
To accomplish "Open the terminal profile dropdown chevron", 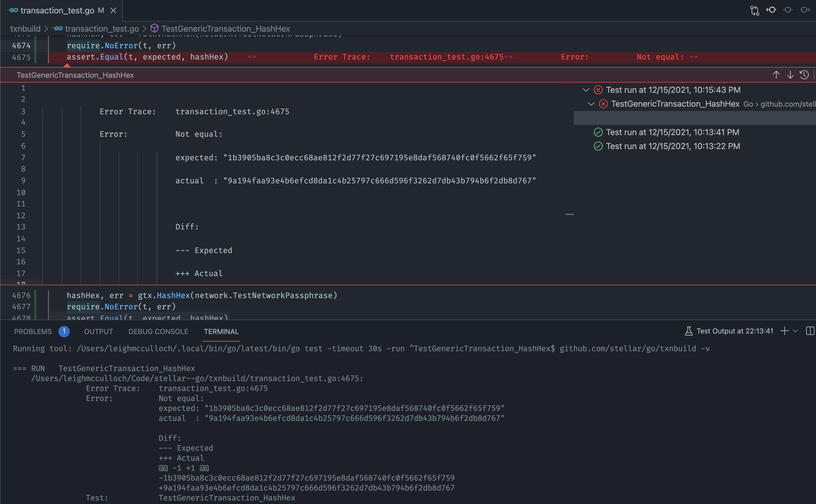I will (x=795, y=331).
